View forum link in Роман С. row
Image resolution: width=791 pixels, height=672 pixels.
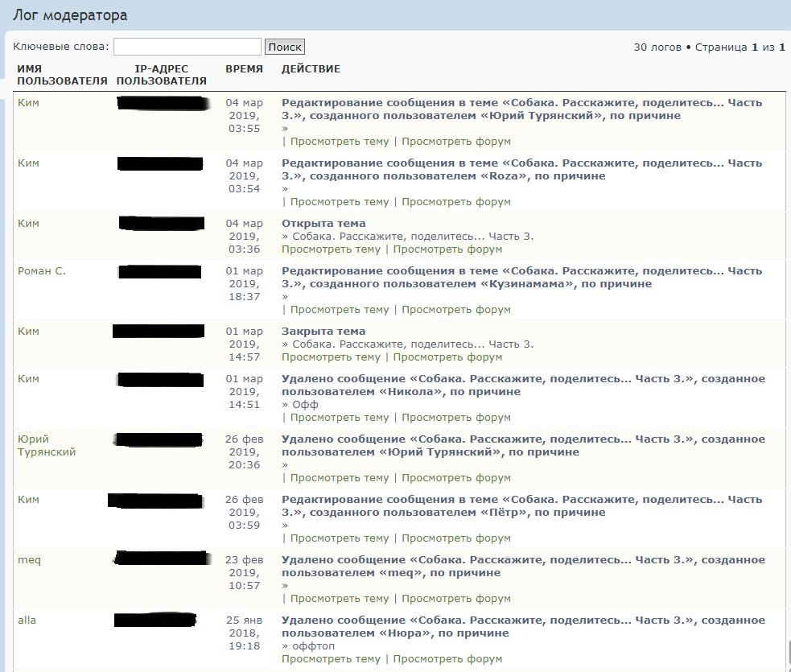(x=456, y=310)
